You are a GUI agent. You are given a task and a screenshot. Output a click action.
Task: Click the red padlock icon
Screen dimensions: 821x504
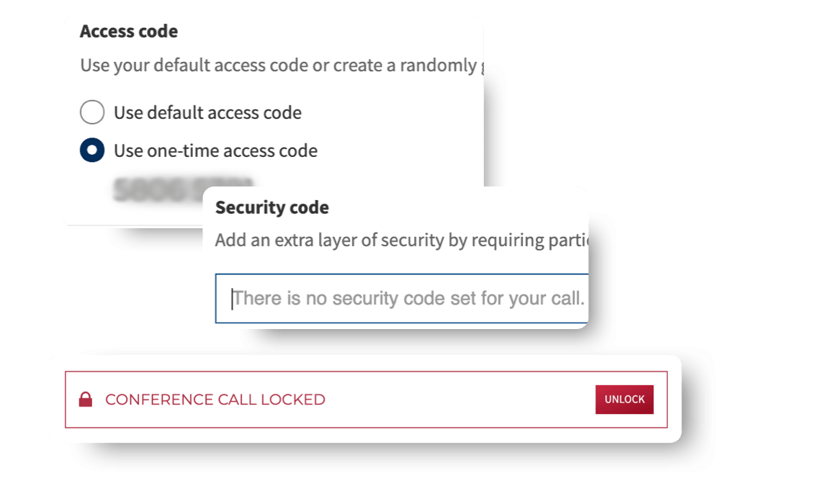click(86, 400)
